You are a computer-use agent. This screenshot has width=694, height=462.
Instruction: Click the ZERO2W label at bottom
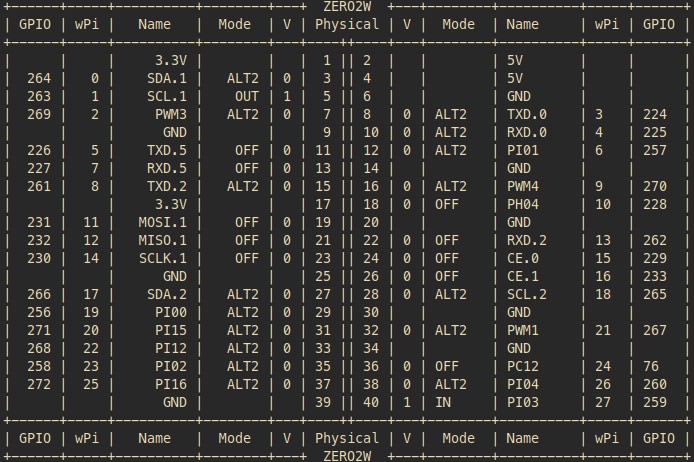(x=347, y=456)
